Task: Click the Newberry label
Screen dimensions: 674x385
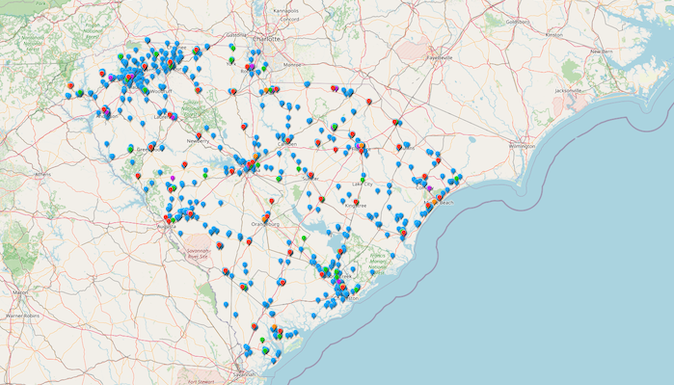Action: 198,141
